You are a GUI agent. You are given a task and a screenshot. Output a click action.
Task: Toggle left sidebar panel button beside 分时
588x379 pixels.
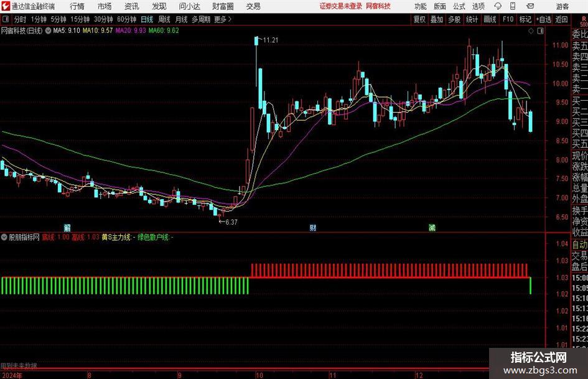pos(6,19)
